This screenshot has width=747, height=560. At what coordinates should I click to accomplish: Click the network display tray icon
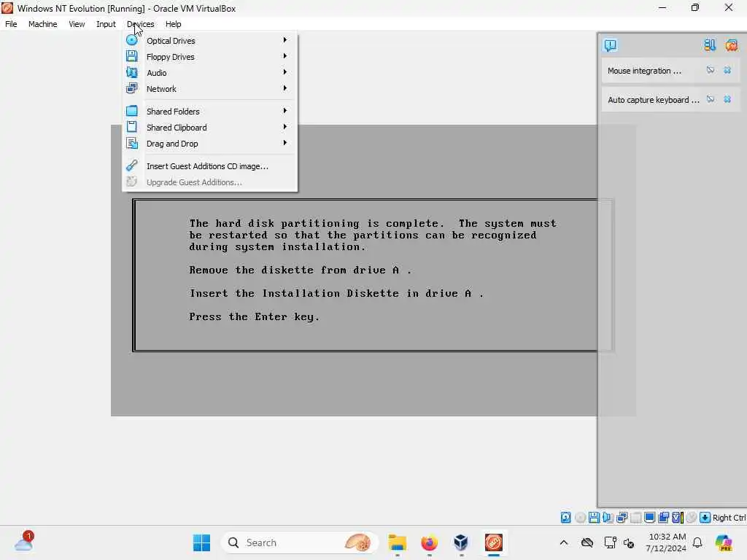click(610, 542)
